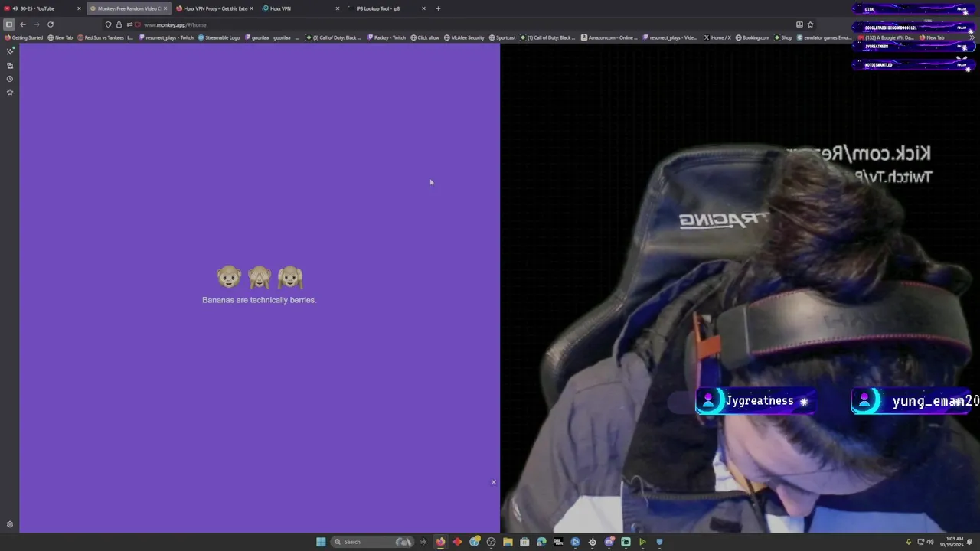This screenshot has width=980, height=551.
Task: Open sidebar AI chatbot sparkle icon
Action: [10, 51]
